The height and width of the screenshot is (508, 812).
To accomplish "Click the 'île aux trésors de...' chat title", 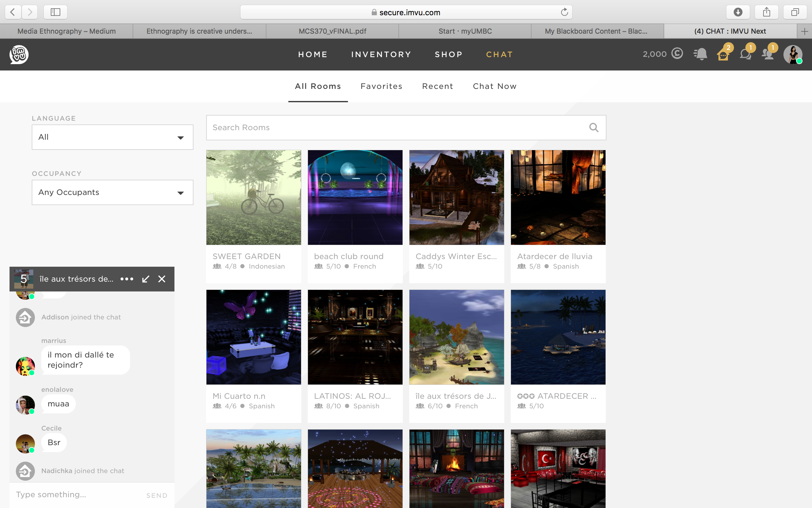I will point(76,279).
